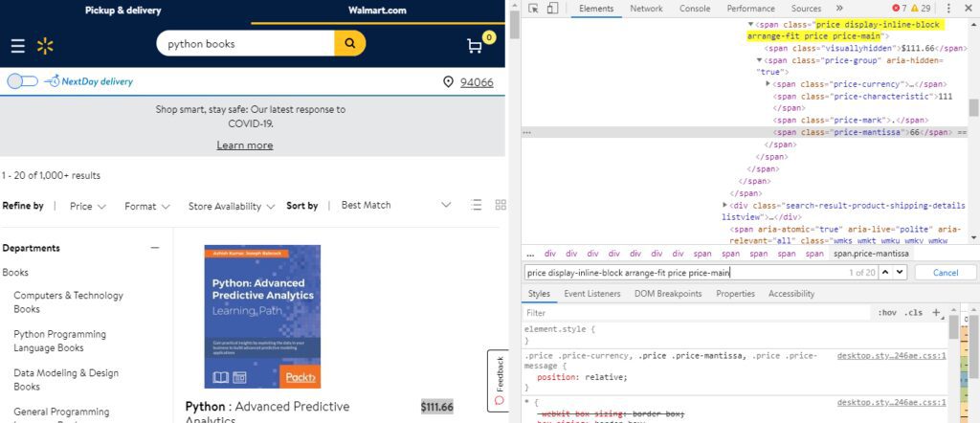Open the Event Listeners tab
The image size is (980, 423).
[x=592, y=294]
